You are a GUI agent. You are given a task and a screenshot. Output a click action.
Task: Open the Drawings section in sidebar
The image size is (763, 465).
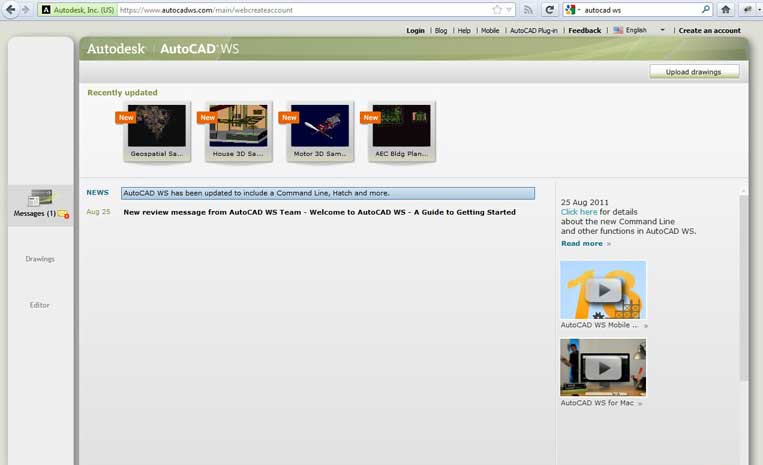pyautogui.click(x=40, y=259)
